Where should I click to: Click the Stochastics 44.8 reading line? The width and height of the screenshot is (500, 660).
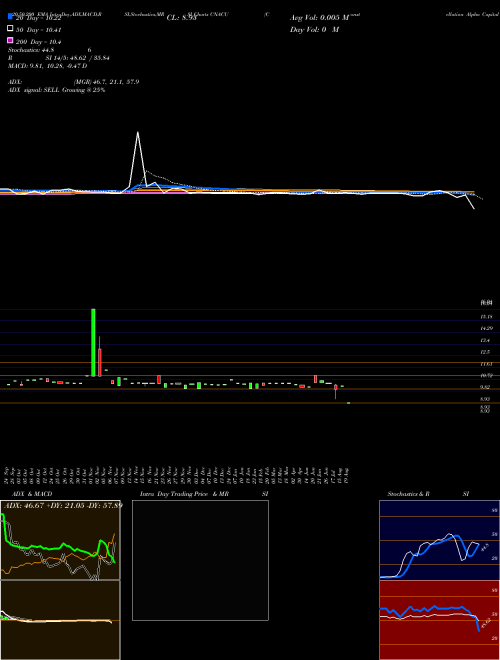49,50
